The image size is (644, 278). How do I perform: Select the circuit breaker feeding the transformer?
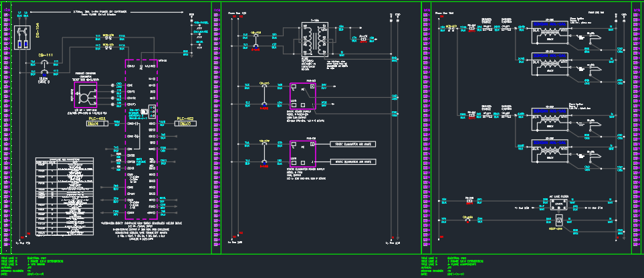[x=255, y=40]
